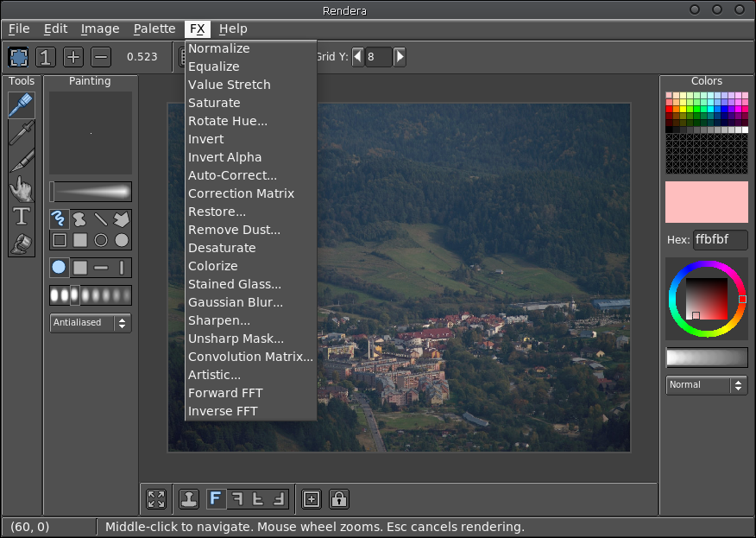Apply Invert Alpha effect

point(251,157)
